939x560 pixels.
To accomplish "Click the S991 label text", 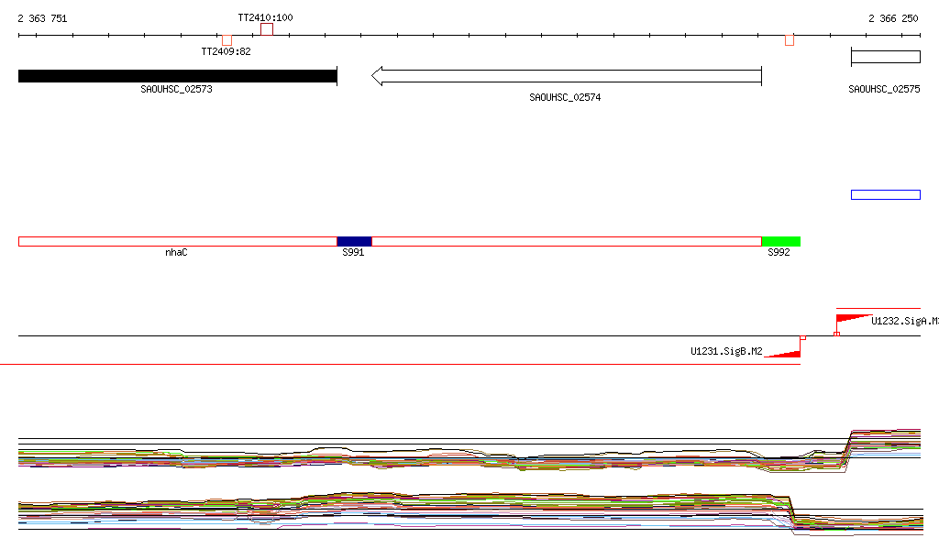I will point(353,252).
